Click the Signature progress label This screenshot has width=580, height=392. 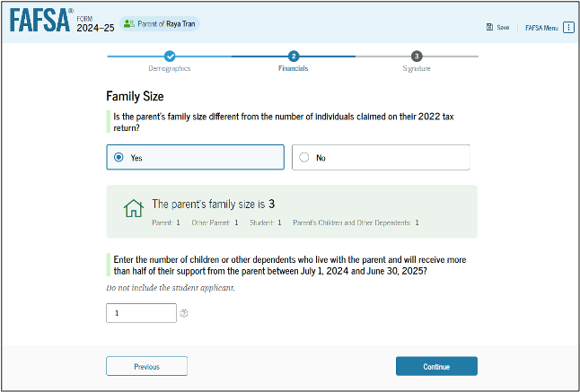coord(417,68)
